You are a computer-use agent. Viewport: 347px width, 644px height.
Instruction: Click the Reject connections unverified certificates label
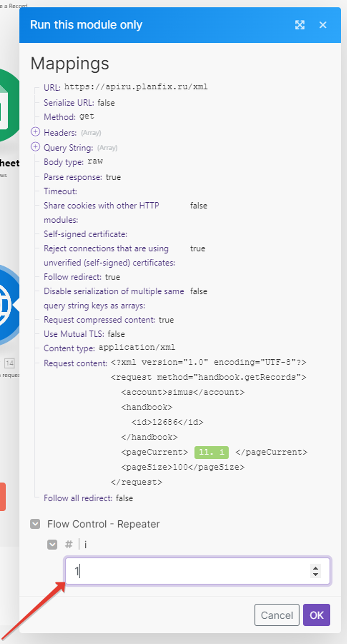click(109, 256)
